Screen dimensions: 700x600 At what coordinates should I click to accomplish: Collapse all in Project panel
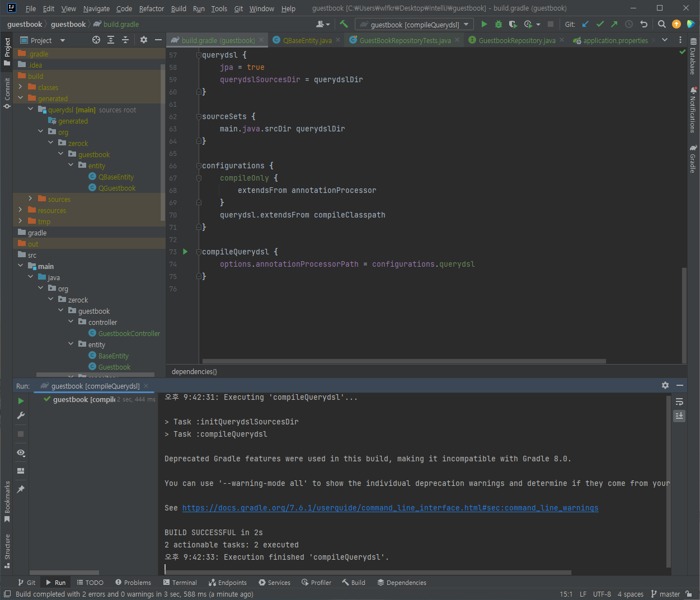pos(125,40)
